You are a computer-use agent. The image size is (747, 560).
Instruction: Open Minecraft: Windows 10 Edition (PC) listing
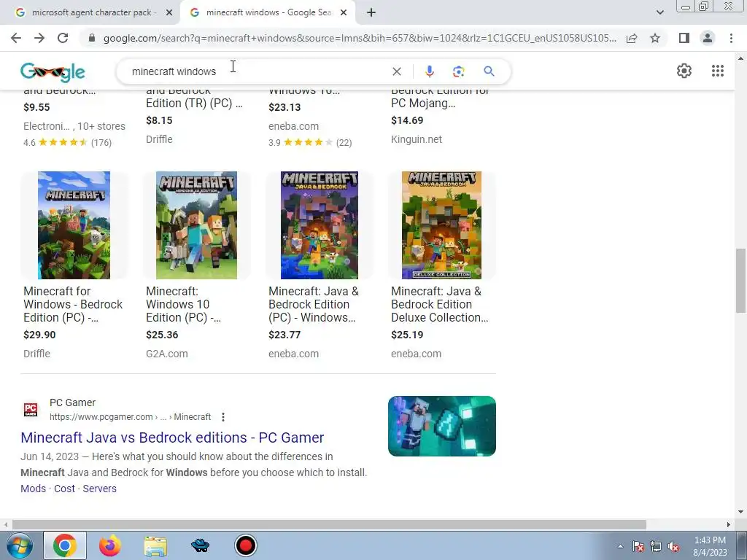click(183, 304)
